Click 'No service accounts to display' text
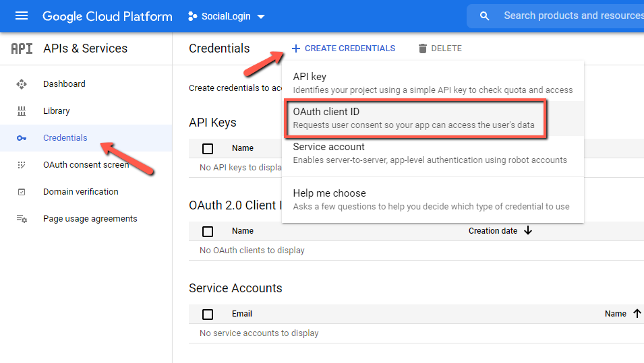Viewport: 644px width, 363px height. pos(259,333)
